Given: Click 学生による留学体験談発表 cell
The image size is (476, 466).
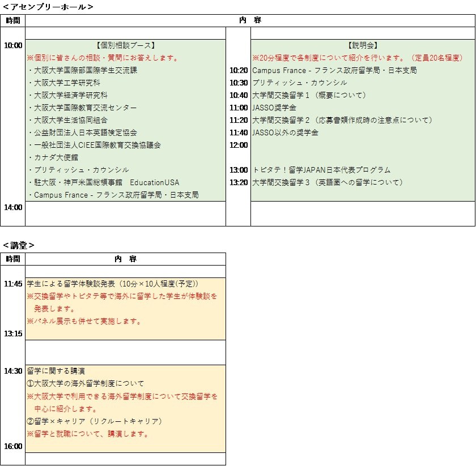Looking at the screenshot, I should 112,284.
